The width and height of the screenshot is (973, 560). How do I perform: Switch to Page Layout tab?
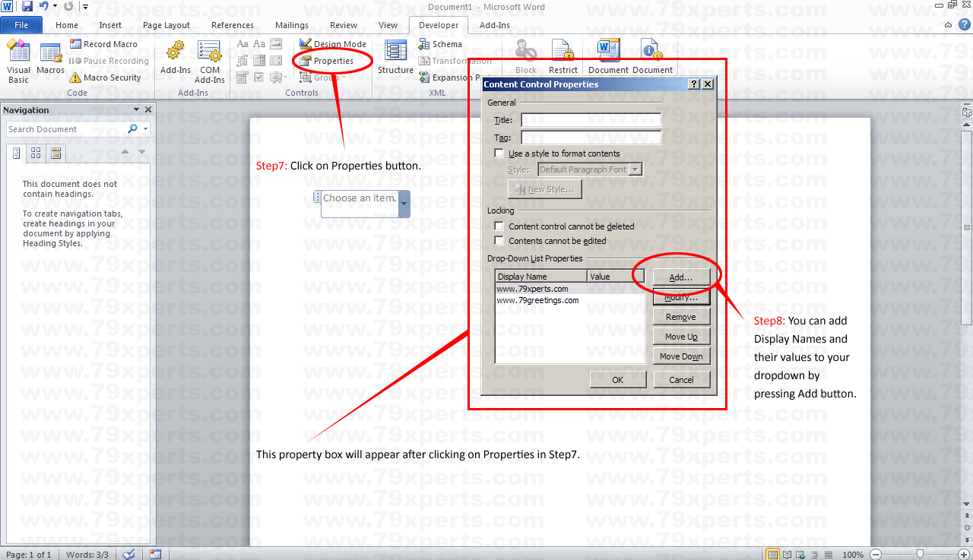click(x=166, y=25)
